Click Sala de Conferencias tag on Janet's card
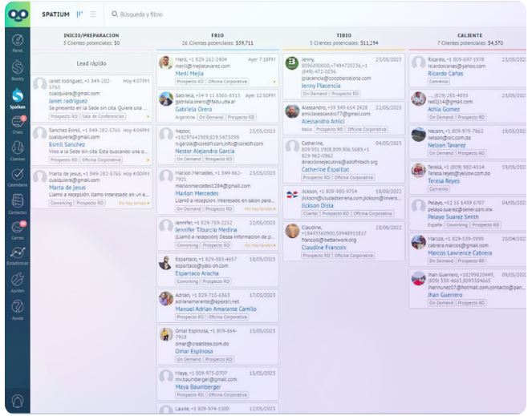This screenshot has width=532, height=416. tap(104, 116)
